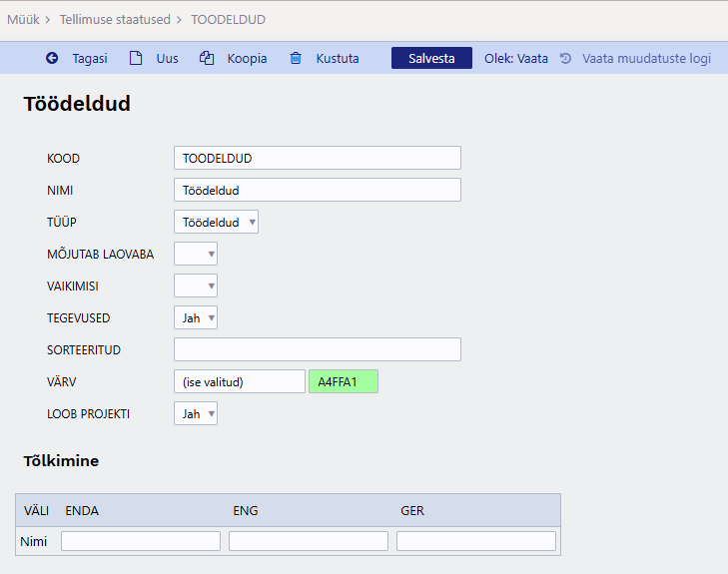
Task: Open the VAIKIMISI dropdown
Action: (x=196, y=286)
